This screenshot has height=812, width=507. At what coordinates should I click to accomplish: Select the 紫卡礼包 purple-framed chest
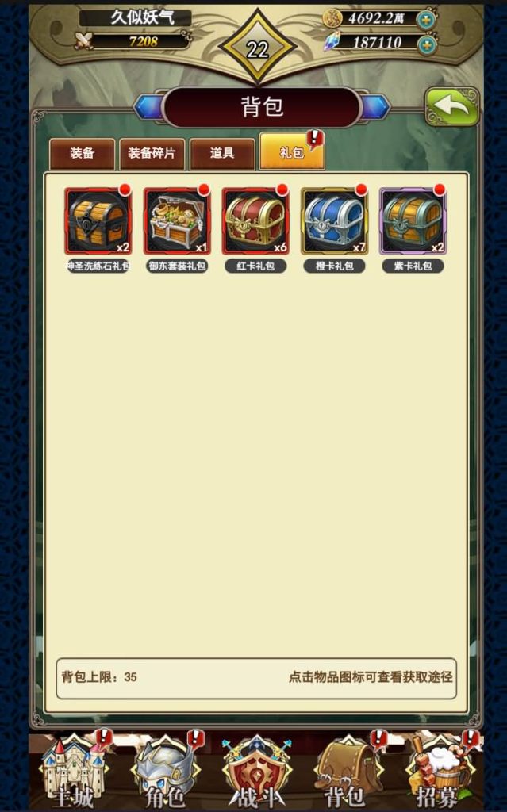point(413,221)
